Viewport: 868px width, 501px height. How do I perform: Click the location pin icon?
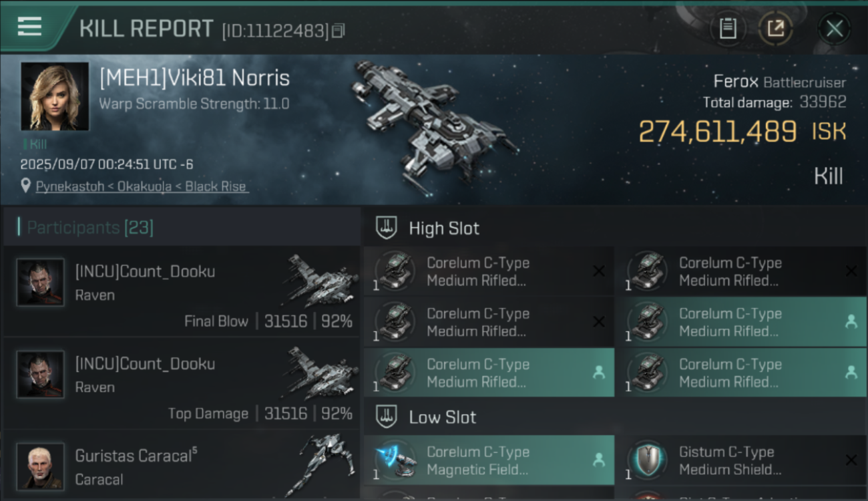pyautogui.click(x=25, y=186)
